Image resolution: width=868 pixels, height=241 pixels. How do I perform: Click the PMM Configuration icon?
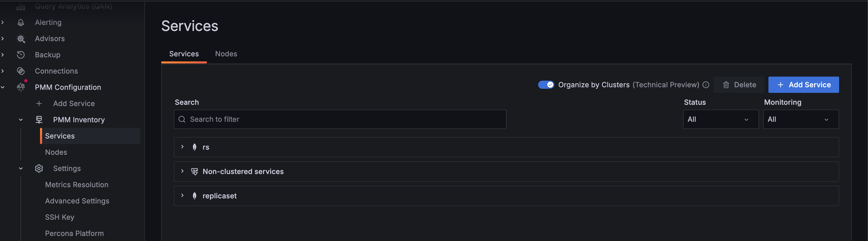(x=21, y=87)
